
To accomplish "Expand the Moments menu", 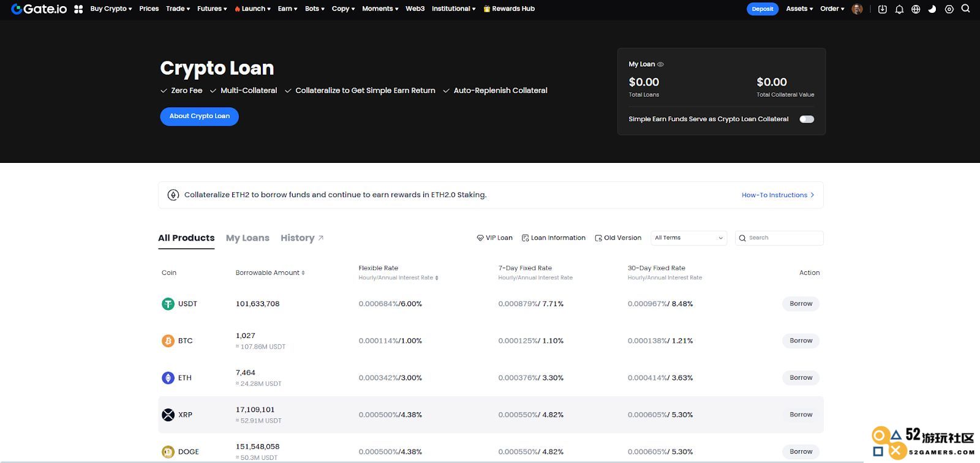I will click(380, 9).
